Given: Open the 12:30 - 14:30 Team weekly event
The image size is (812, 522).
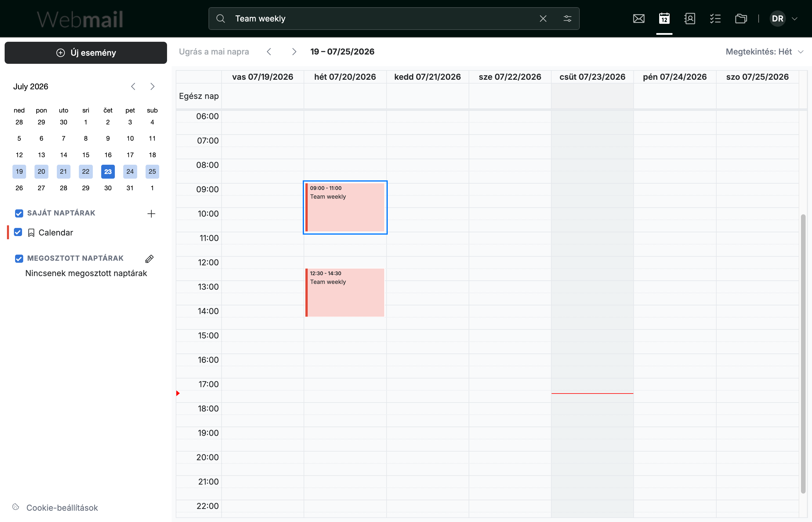Looking at the screenshot, I should 345,293.
